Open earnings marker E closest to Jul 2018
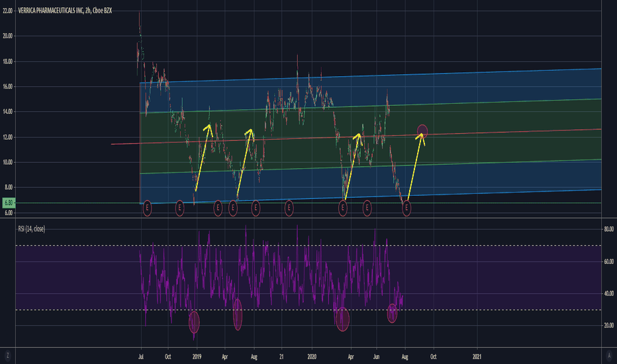The width and height of the screenshot is (617, 364). tap(147, 208)
